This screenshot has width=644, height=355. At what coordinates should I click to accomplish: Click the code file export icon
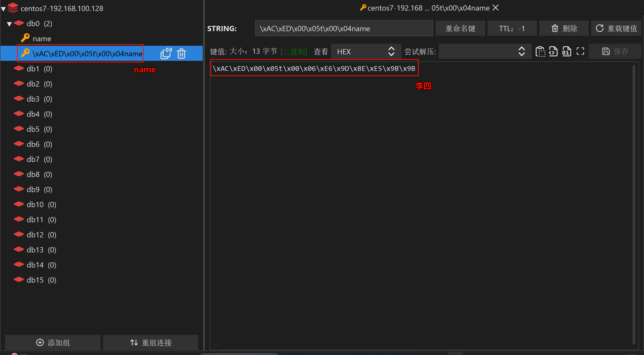[553, 52]
